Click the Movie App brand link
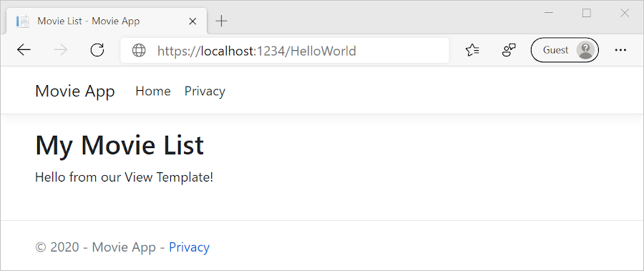The width and height of the screenshot is (644, 271). point(74,91)
